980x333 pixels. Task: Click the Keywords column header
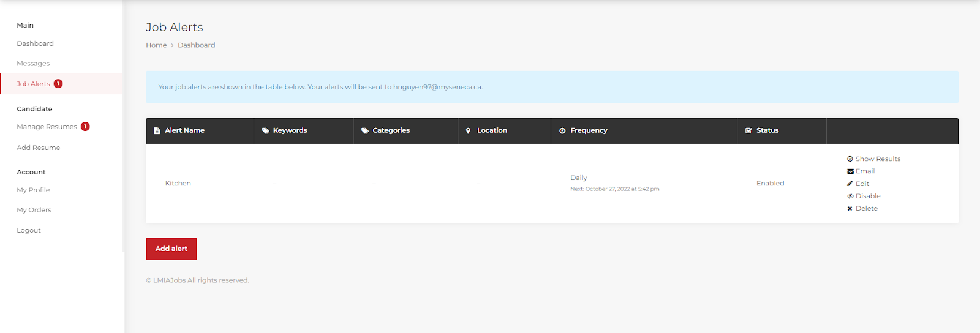tap(304, 131)
